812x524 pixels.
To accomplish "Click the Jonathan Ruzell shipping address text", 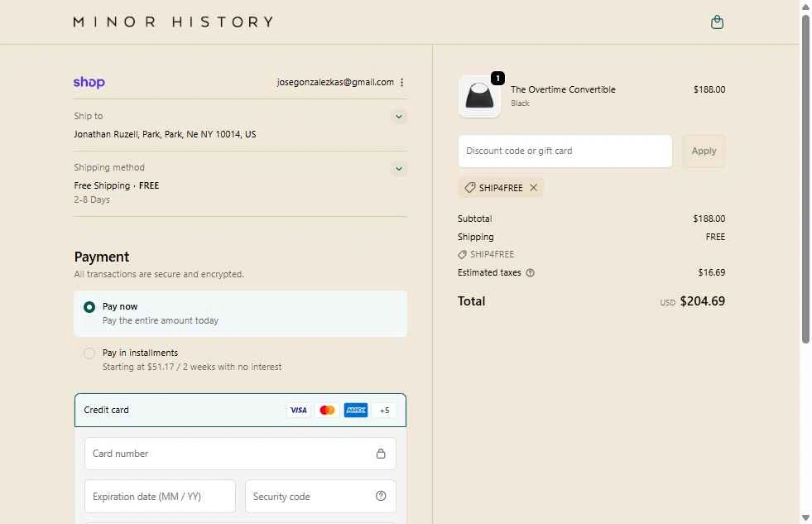I will (165, 134).
